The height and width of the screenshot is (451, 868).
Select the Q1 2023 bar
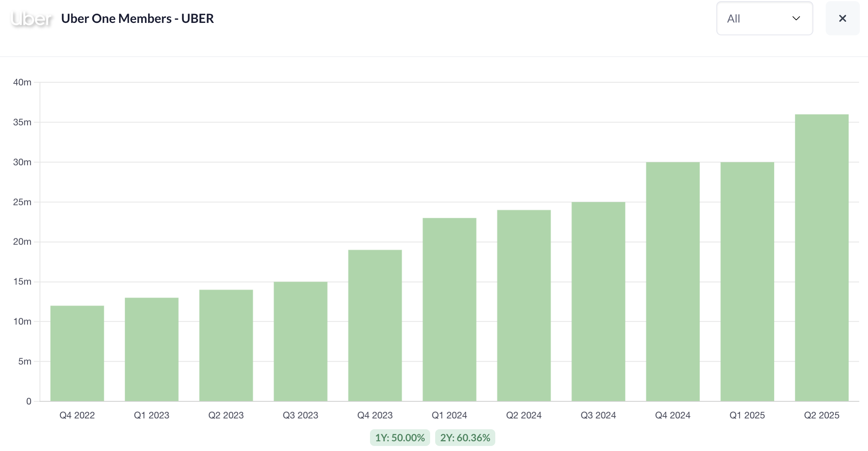[x=152, y=349]
